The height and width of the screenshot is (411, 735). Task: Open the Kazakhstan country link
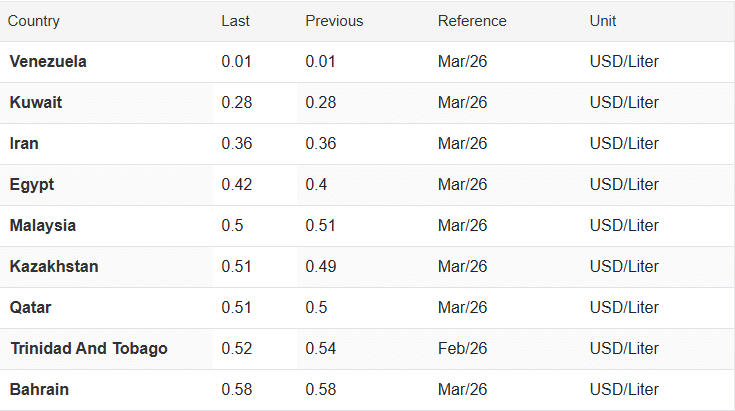pos(54,267)
